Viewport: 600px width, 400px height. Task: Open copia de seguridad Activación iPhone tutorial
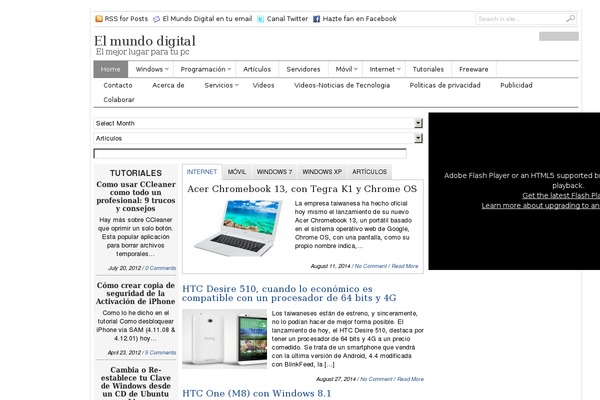tap(136, 293)
